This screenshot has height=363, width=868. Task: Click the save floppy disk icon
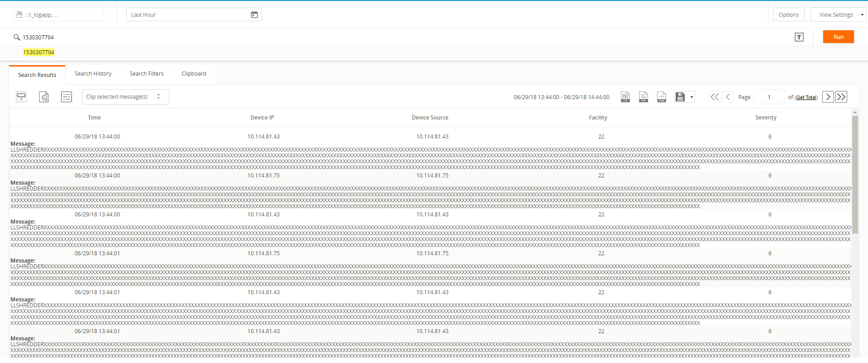click(680, 97)
